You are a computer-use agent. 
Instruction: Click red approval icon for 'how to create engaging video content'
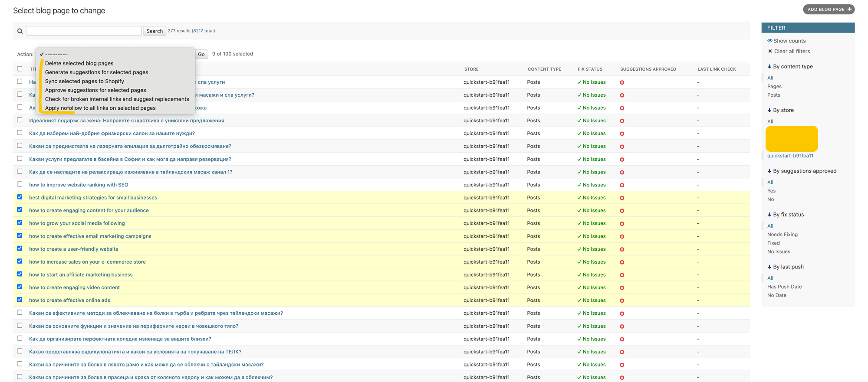pos(622,288)
